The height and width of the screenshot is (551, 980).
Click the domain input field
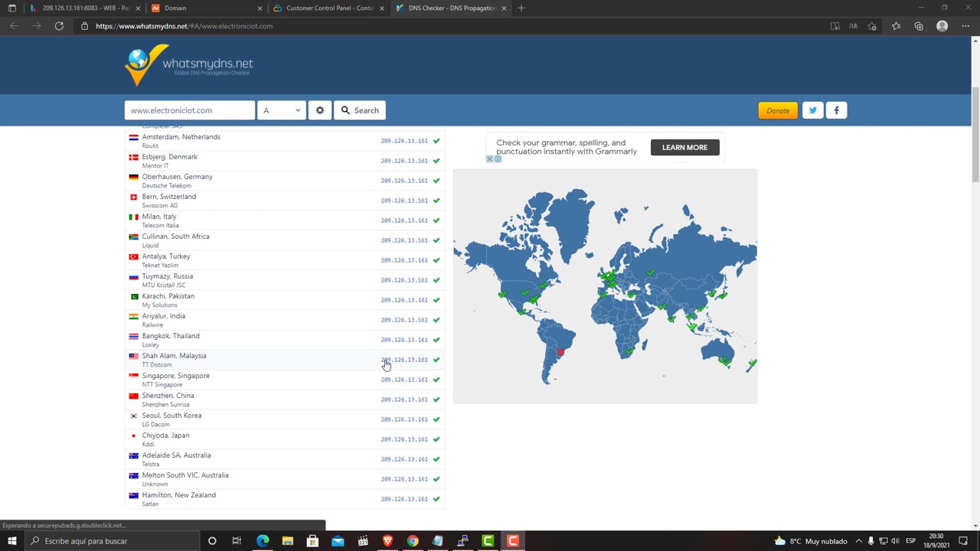tap(190, 110)
